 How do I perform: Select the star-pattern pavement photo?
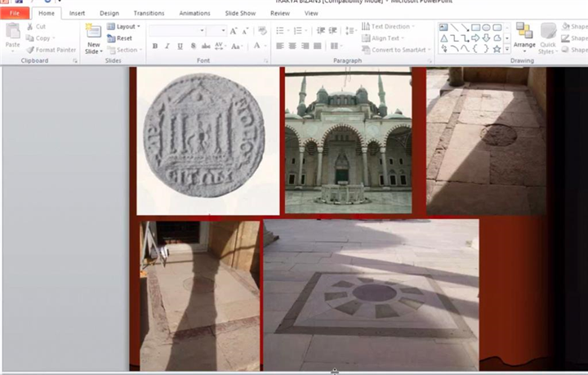371,295
